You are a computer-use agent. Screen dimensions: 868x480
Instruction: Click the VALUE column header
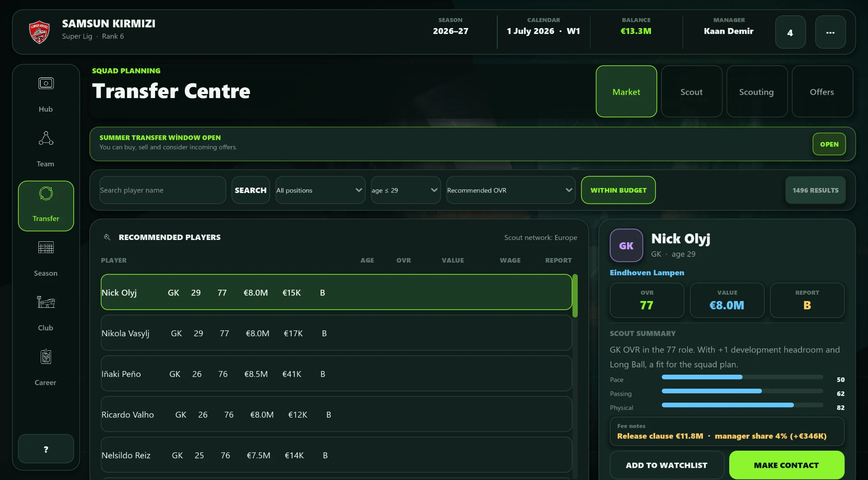pyautogui.click(x=453, y=260)
